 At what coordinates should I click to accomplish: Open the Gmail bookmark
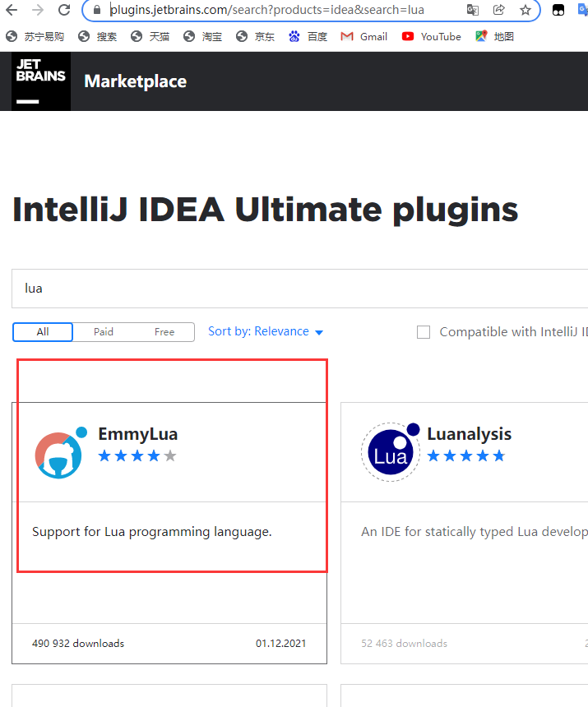(x=364, y=36)
